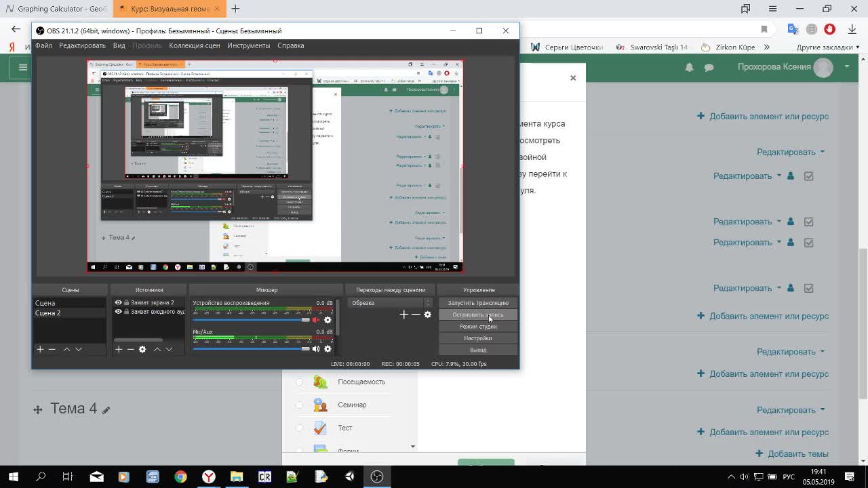The height and width of the screenshot is (488, 868).
Task: Add transition with plus icon
Action: (404, 314)
